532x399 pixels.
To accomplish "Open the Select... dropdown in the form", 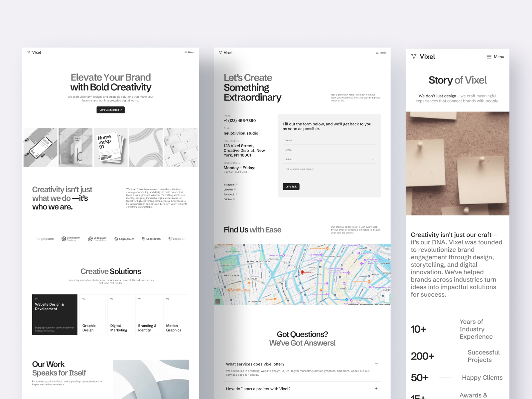I will point(329,160).
